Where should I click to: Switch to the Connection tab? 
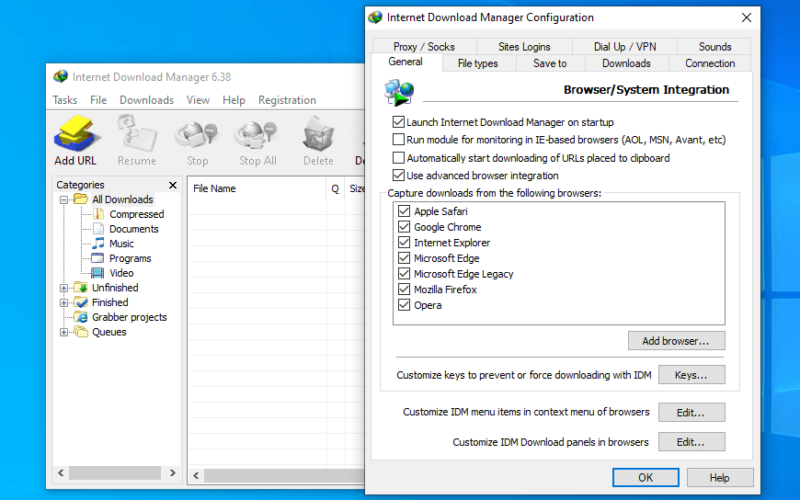point(710,63)
